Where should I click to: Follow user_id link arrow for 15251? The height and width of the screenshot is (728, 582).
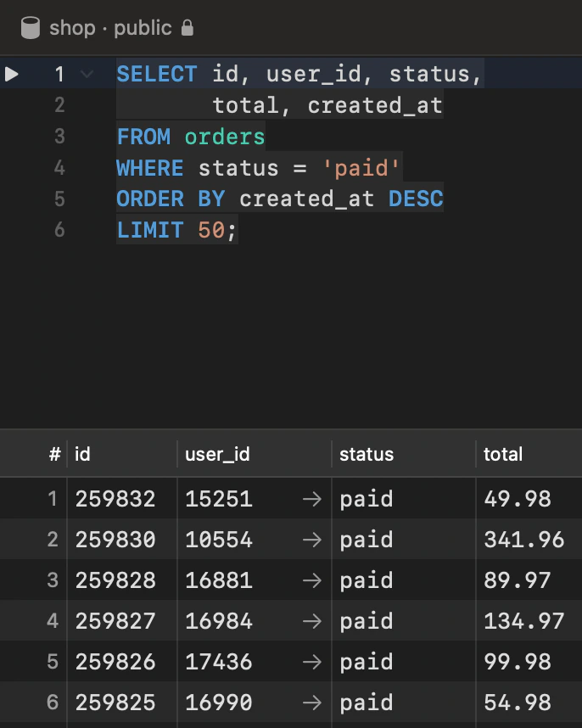[312, 499]
